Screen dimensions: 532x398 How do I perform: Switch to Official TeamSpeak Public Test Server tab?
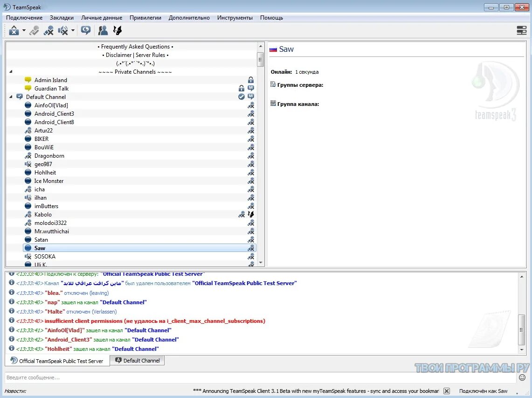57,361
